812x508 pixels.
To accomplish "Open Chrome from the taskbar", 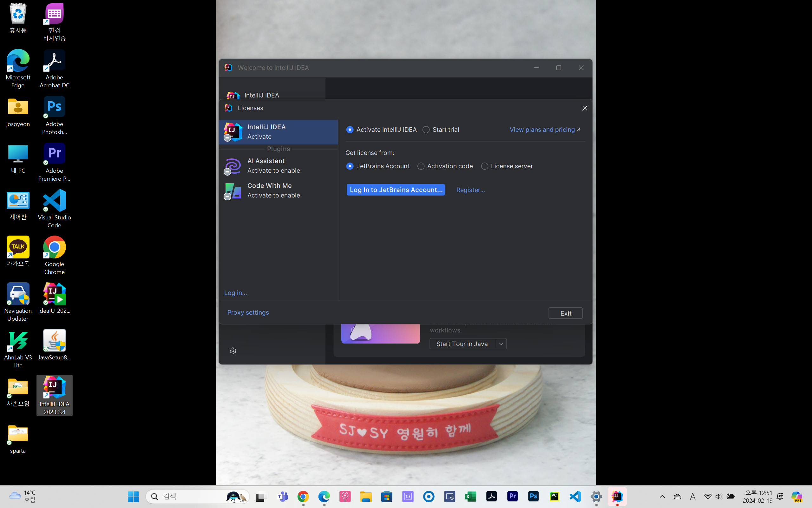I will pyautogui.click(x=303, y=497).
